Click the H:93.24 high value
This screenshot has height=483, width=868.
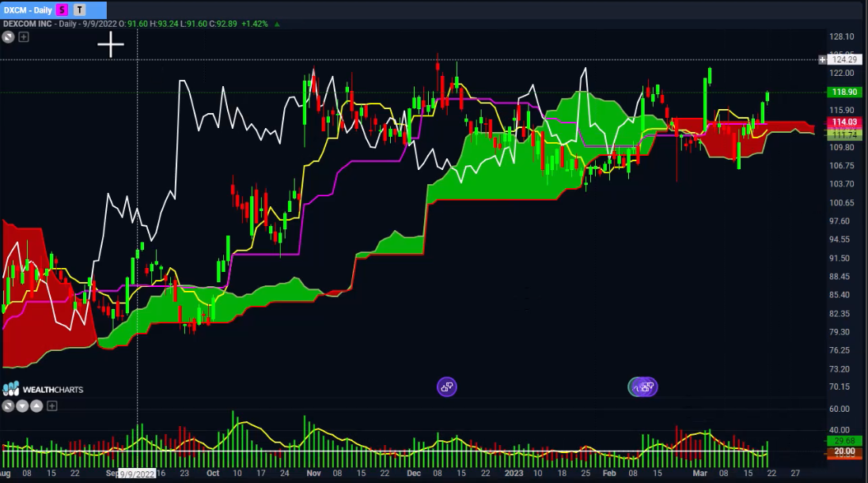pyautogui.click(x=163, y=24)
